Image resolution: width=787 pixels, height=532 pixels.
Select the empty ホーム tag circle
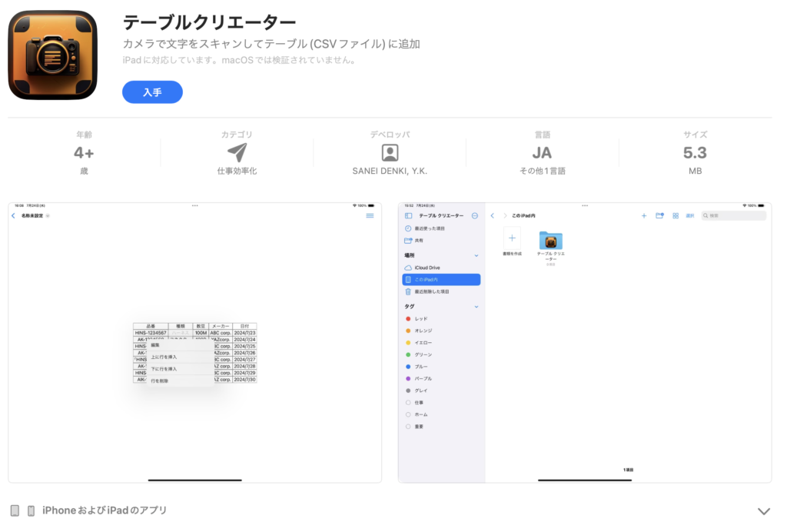pos(408,414)
